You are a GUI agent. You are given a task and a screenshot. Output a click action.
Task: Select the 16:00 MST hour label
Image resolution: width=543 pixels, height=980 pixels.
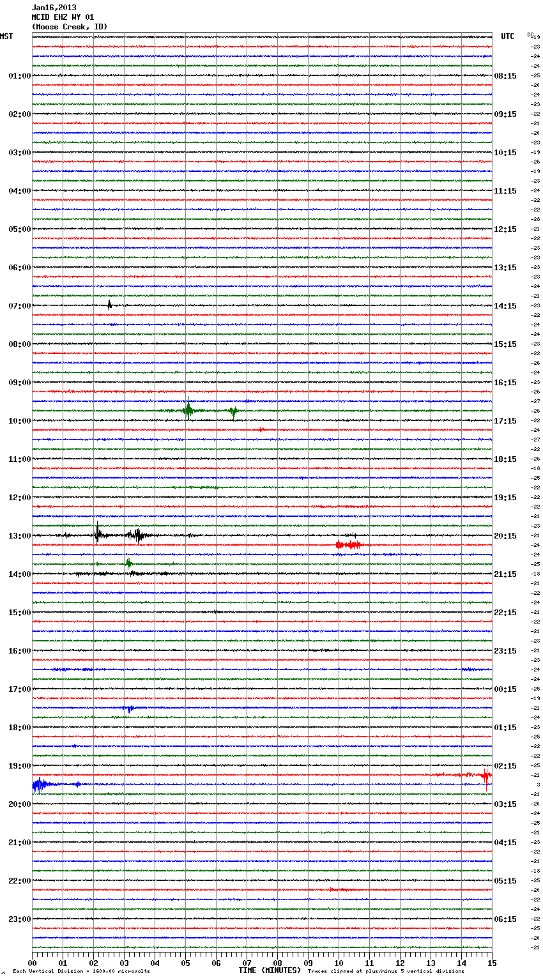(19, 651)
